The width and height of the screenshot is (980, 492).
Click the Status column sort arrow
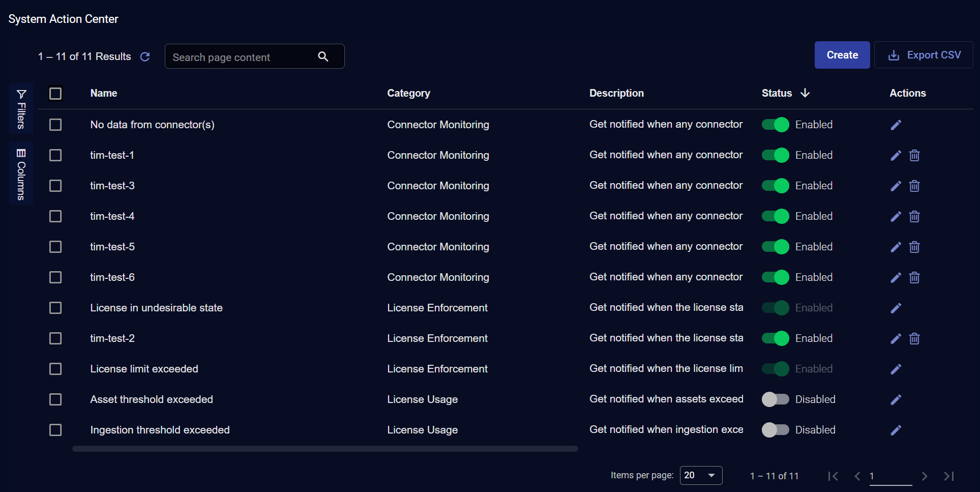pyautogui.click(x=805, y=93)
